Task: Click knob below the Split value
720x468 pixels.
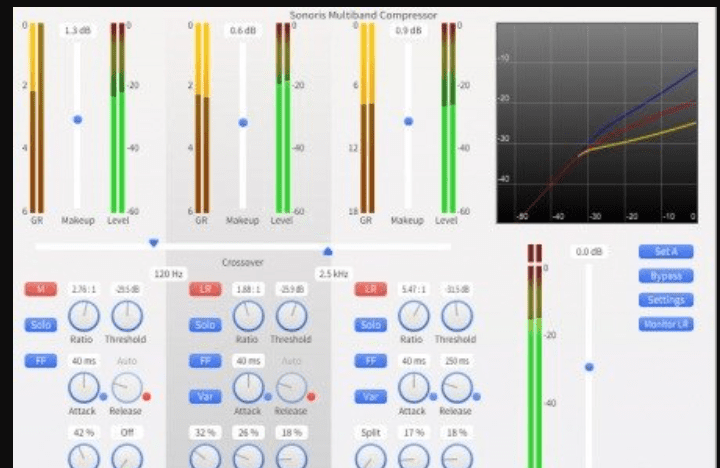Action: 371,457
